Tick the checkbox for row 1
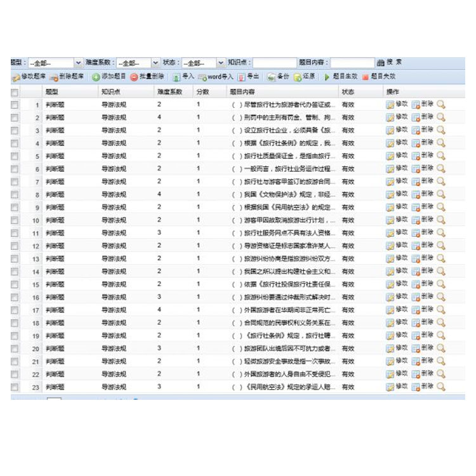Screen dimensions: 476x476 15,105
